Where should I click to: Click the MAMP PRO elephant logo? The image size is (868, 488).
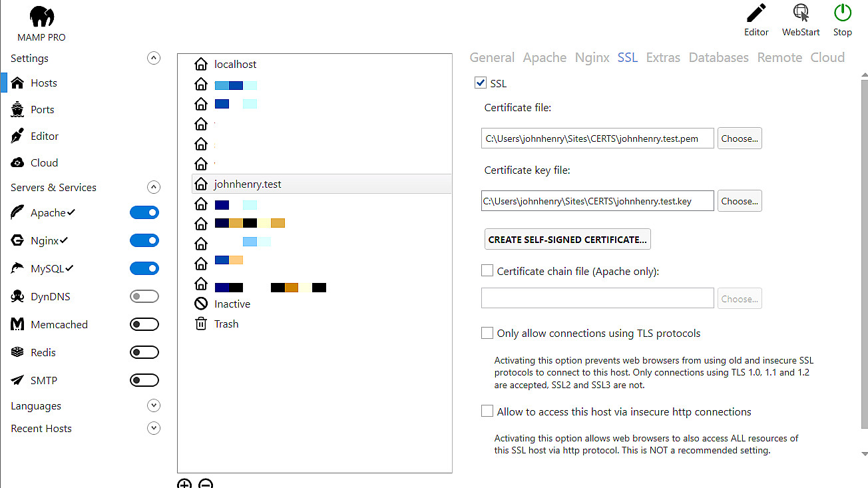click(x=42, y=17)
